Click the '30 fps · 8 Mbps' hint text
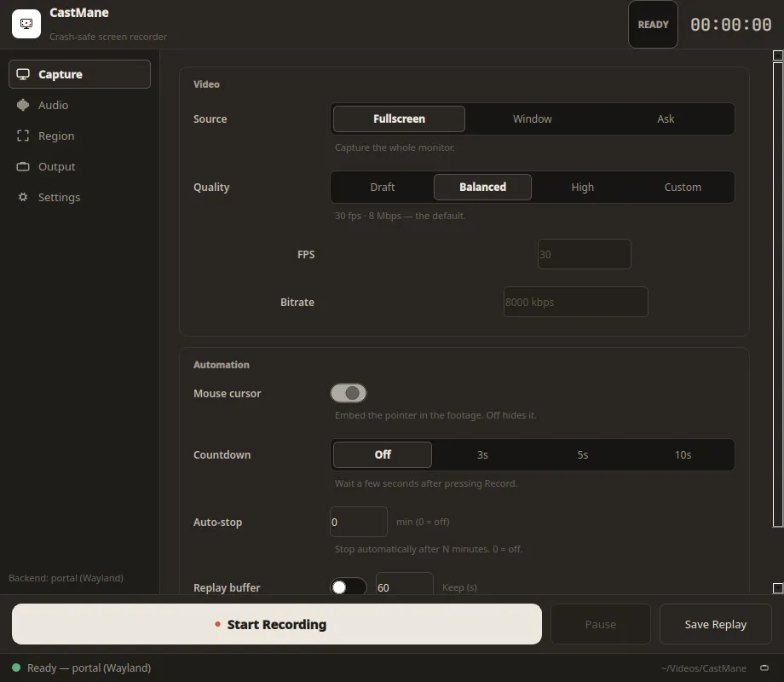 [400, 216]
